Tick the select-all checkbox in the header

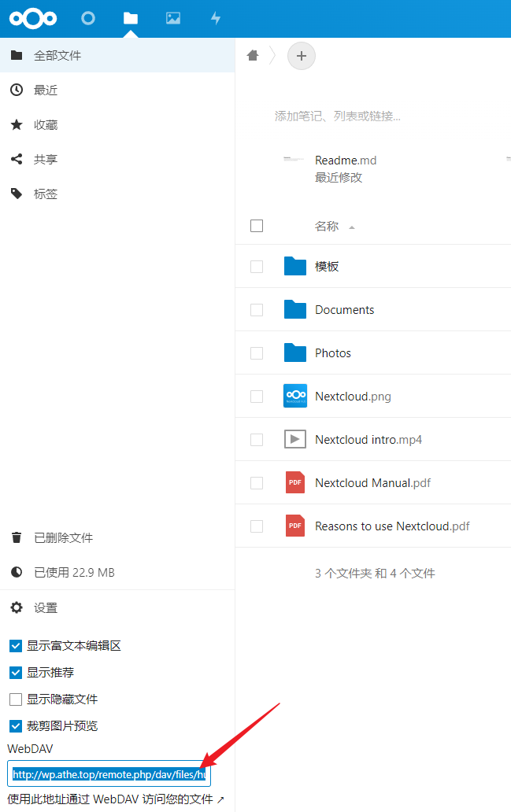[257, 226]
